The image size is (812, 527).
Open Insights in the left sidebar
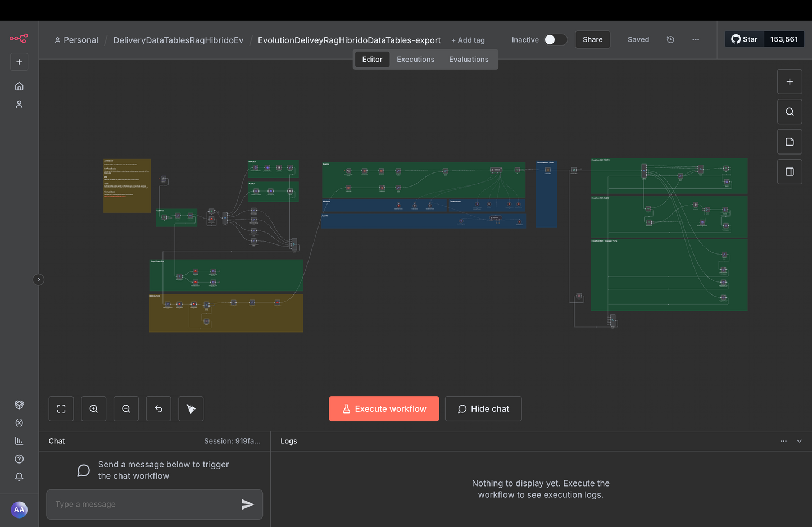pyautogui.click(x=19, y=440)
